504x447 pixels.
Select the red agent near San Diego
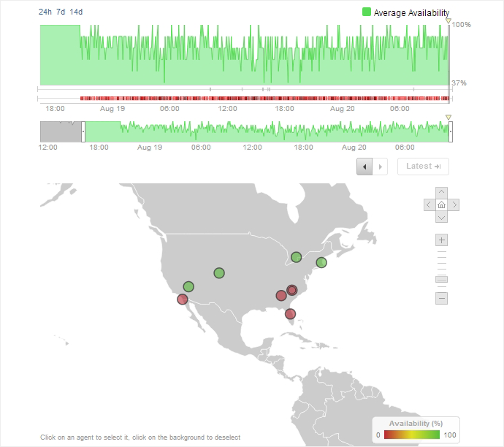click(x=182, y=299)
